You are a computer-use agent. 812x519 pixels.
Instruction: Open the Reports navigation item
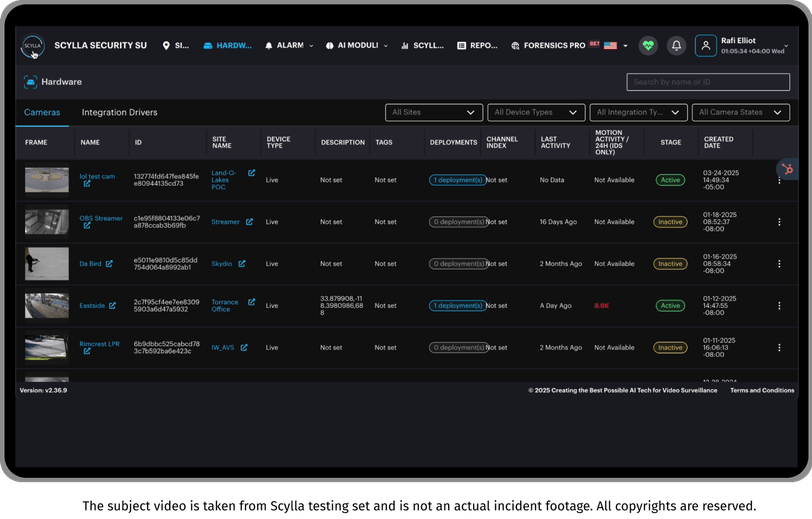[477, 46]
